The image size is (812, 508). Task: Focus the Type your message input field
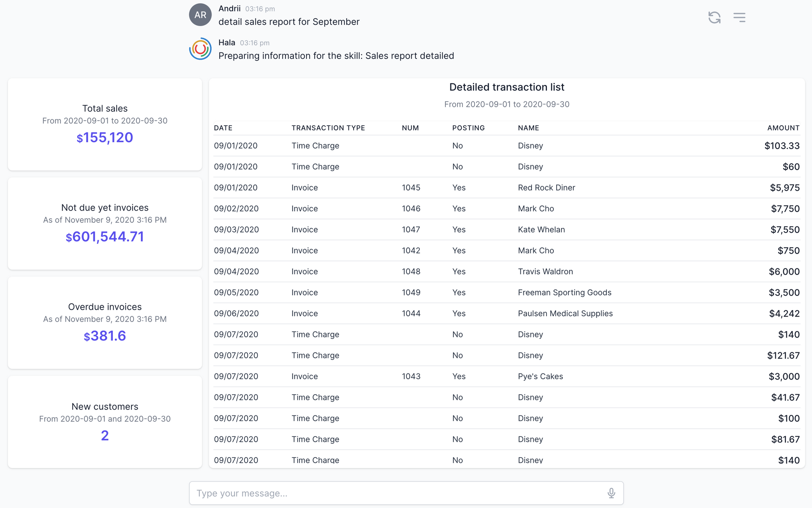pos(406,493)
